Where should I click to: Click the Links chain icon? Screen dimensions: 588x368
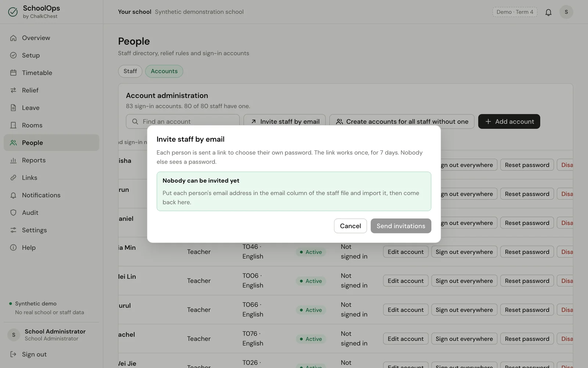click(13, 178)
